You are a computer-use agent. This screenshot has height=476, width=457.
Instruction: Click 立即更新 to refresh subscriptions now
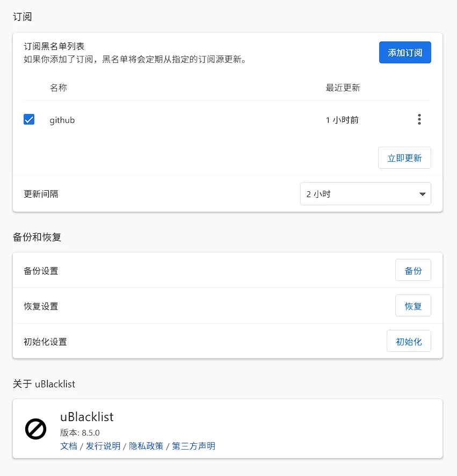pyautogui.click(x=404, y=157)
